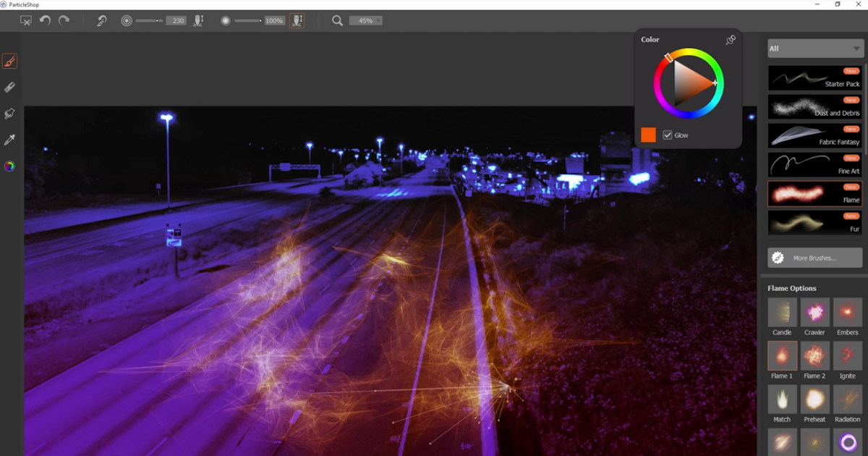The width and height of the screenshot is (868, 456).
Task: Toggle pressure control beside brush size
Action: tap(198, 21)
